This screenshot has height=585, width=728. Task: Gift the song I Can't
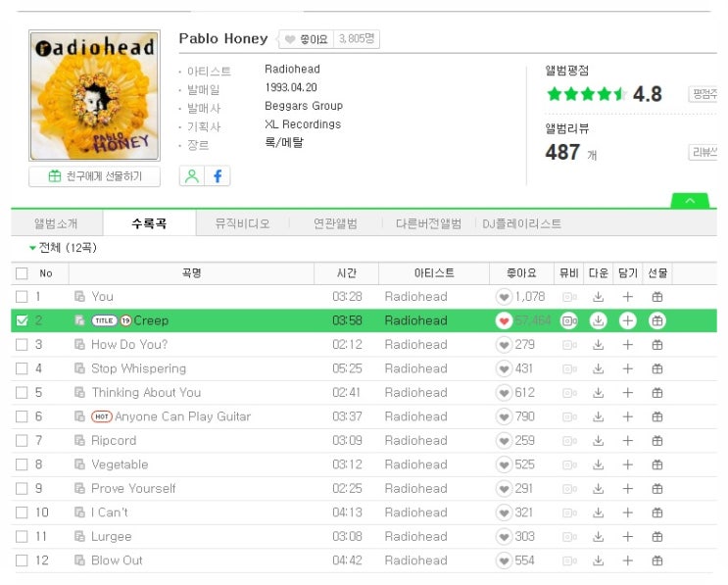(657, 513)
